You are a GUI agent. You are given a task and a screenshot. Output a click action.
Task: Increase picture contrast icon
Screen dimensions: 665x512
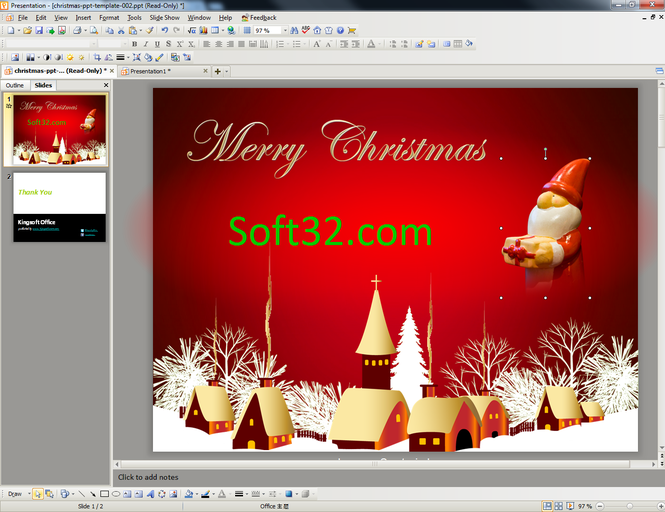tap(47, 57)
